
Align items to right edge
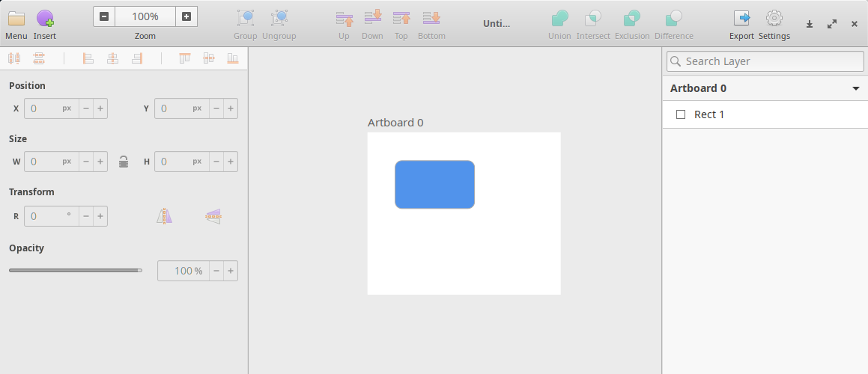click(x=137, y=58)
